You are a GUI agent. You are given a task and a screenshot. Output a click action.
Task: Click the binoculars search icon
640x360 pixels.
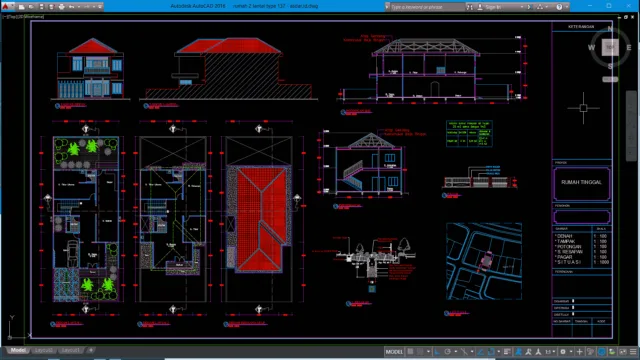click(x=470, y=7)
